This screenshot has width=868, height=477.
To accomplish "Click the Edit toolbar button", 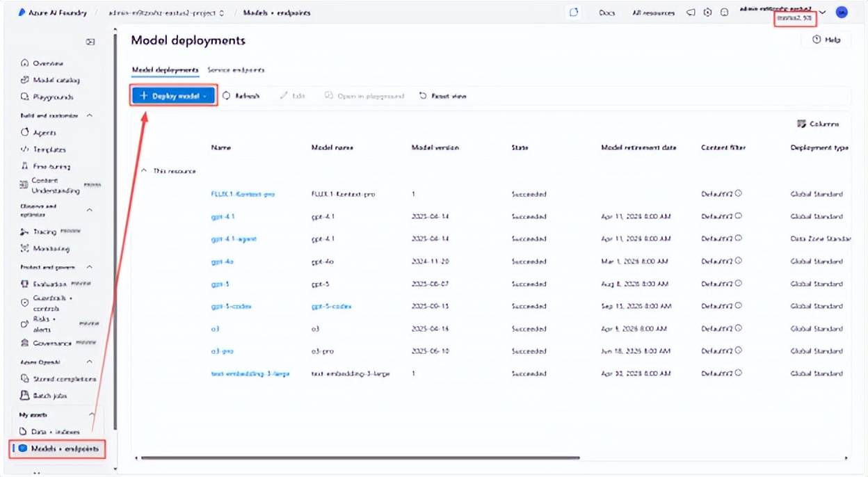I will (x=292, y=96).
